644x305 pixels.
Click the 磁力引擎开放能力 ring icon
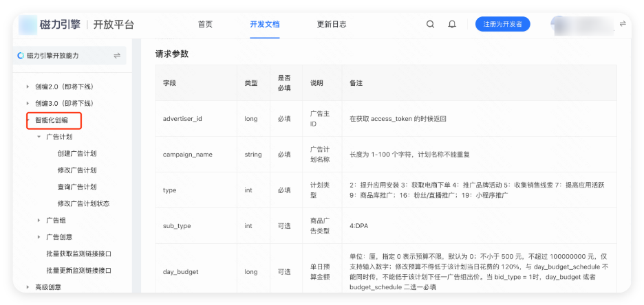click(x=21, y=56)
